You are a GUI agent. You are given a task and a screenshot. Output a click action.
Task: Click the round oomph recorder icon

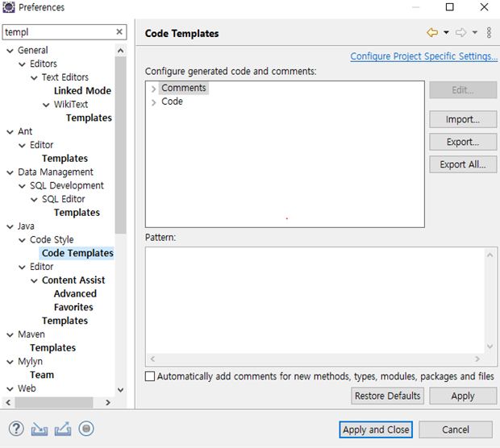click(86, 429)
